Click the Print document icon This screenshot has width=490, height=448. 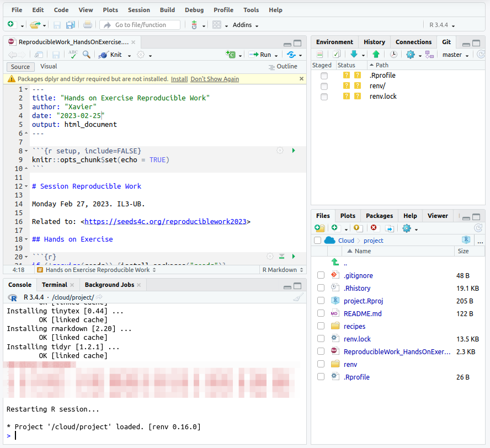[88, 25]
